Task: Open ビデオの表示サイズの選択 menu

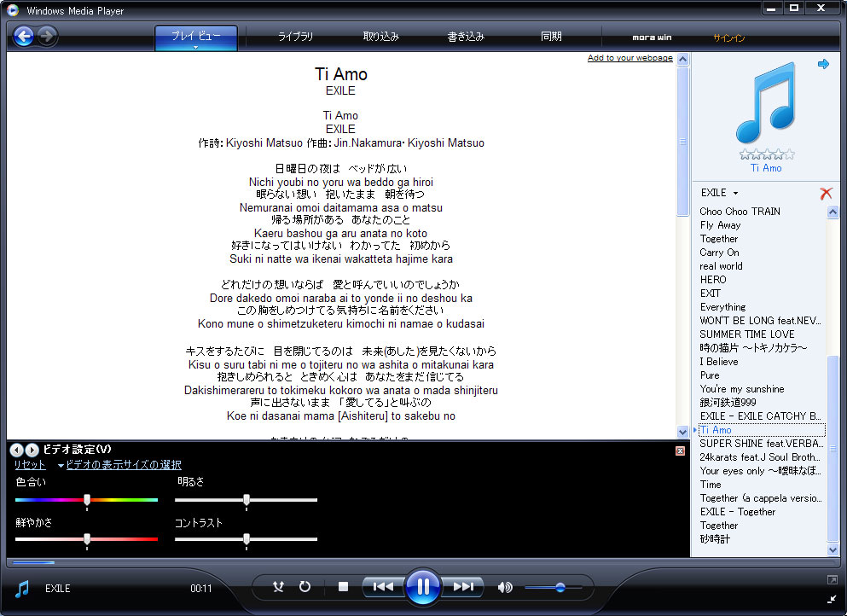Action: 123,465
